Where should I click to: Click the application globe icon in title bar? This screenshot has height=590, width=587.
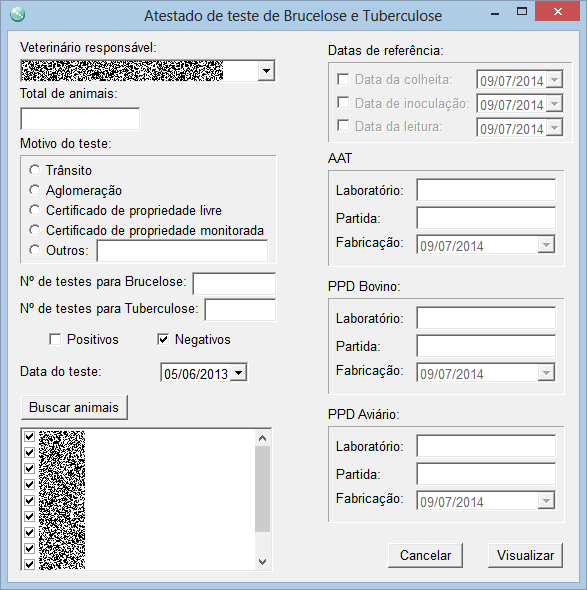coord(17,15)
